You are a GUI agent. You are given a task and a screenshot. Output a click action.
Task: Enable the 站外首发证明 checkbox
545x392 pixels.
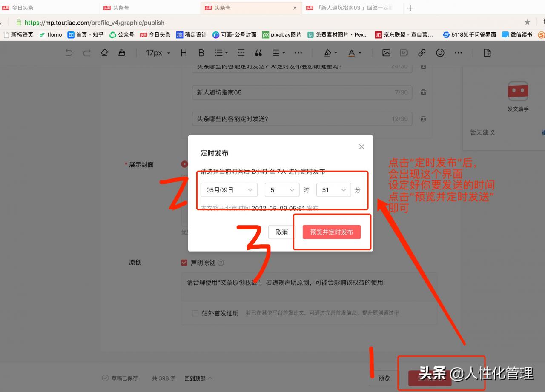(195, 313)
